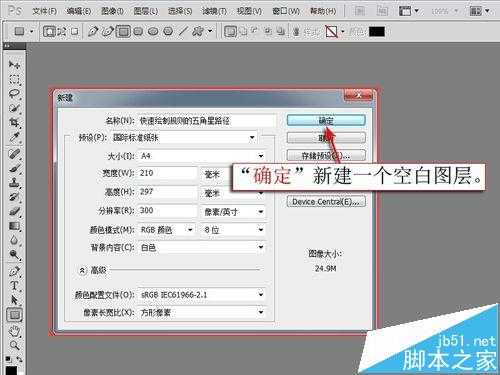This screenshot has height=375, width=500.
Task: Open the 文件(F) menu
Action: [x=44, y=11]
